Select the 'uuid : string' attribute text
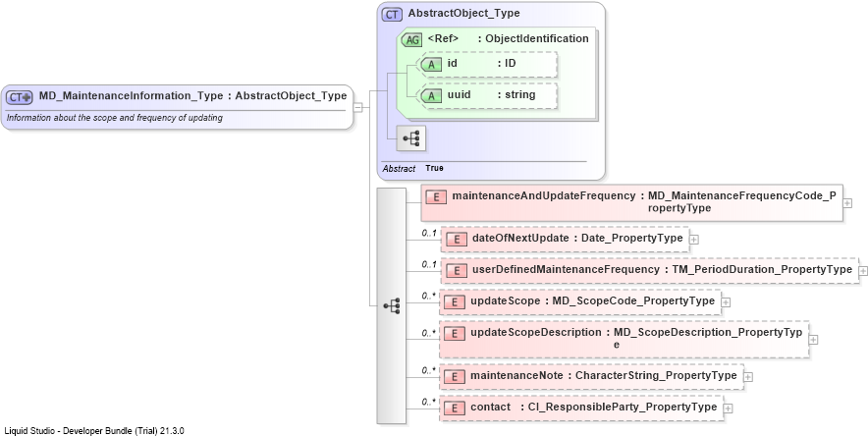Screen dimensions: 868x436 pyautogui.click(x=492, y=94)
